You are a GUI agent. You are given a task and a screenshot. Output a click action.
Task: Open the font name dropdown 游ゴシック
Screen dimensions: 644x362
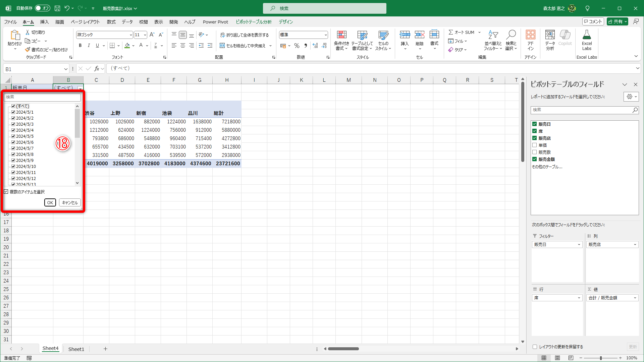[x=131, y=35]
